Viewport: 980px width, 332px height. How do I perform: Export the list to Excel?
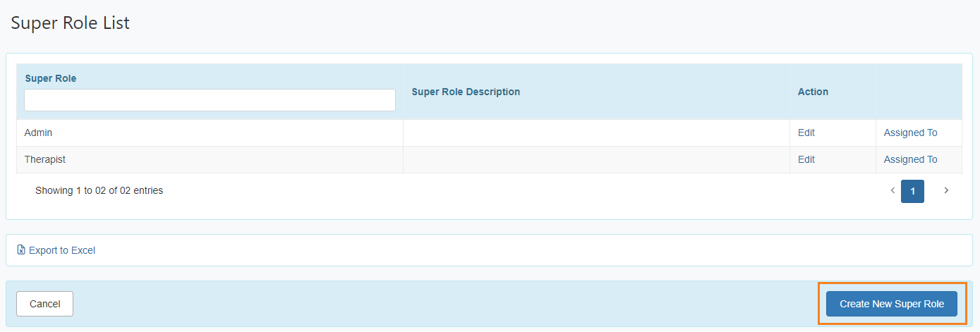click(x=56, y=250)
